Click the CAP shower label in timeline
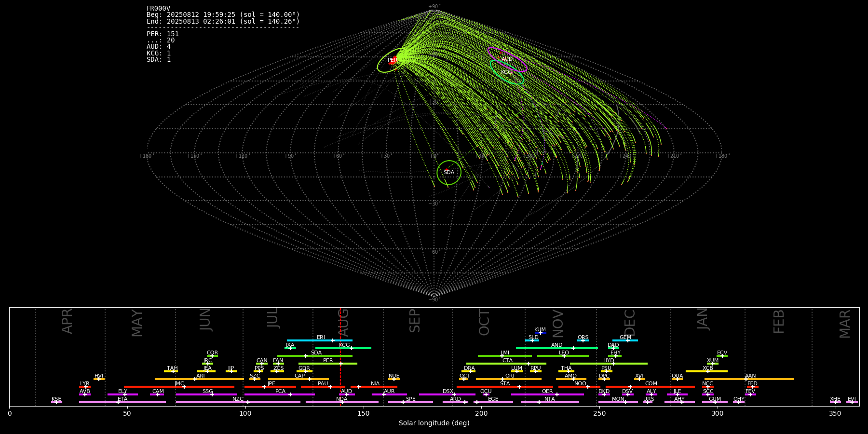868x434 pixels. pyautogui.click(x=300, y=376)
